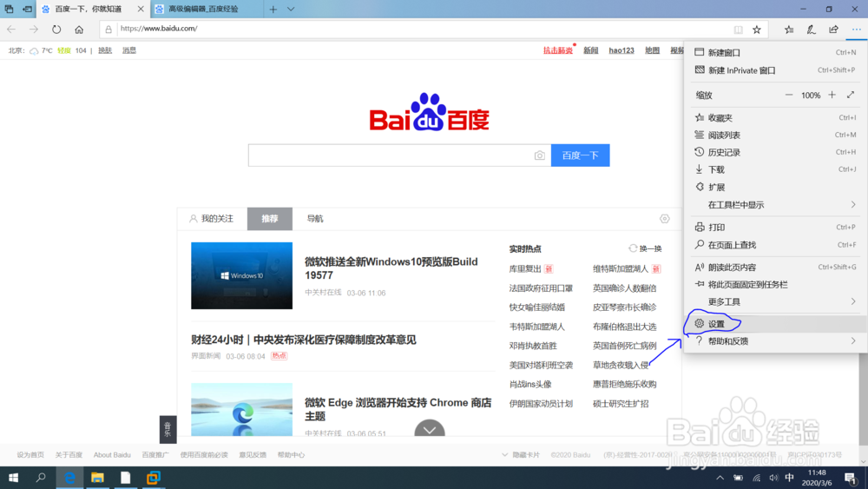Expand 帮助和反馈 submenu
Image resolution: width=868 pixels, height=489 pixels.
click(x=775, y=341)
